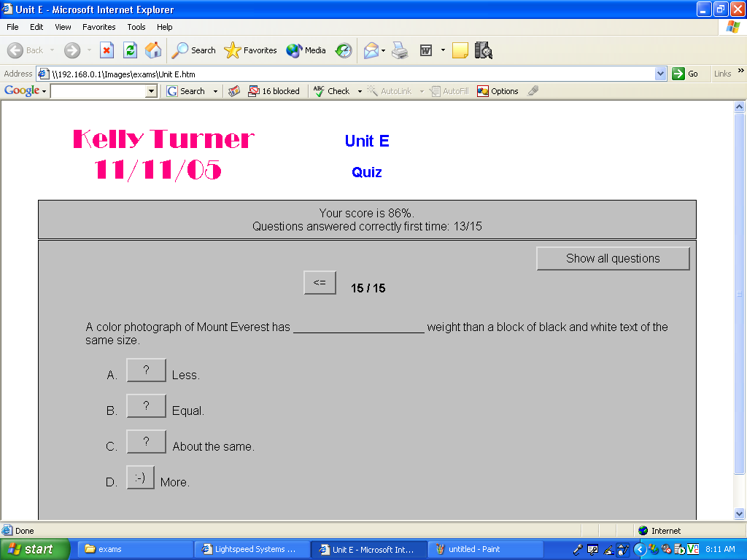
Task: Open the Google search box dropdown
Action: [x=152, y=91]
